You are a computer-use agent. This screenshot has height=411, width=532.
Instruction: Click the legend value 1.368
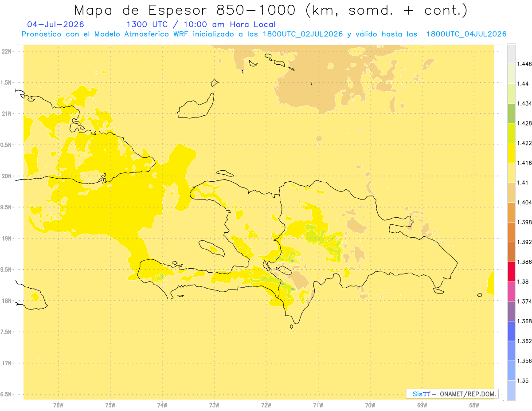pyautogui.click(x=524, y=321)
